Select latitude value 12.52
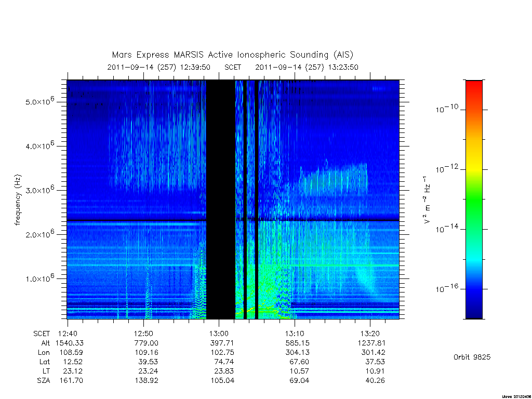This screenshot has width=532, height=399. 73,362
